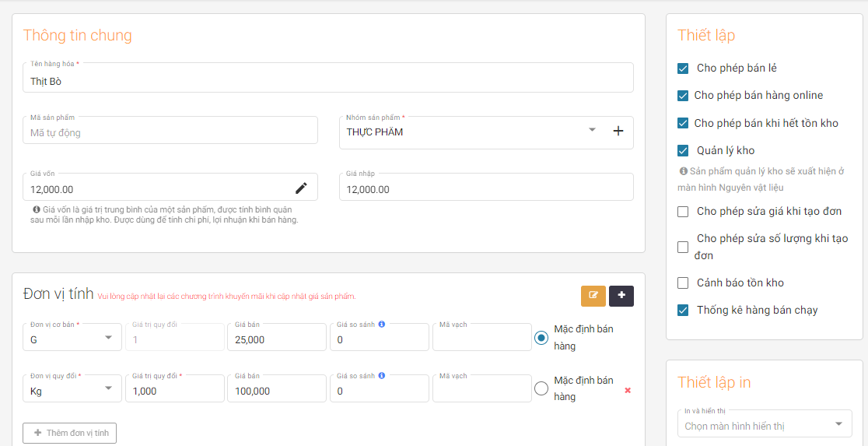Image resolution: width=868 pixels, height=446 pixels.
Task: Open the Nhóm sản phẩm dropdown
Action: click(x=592, y=130)
